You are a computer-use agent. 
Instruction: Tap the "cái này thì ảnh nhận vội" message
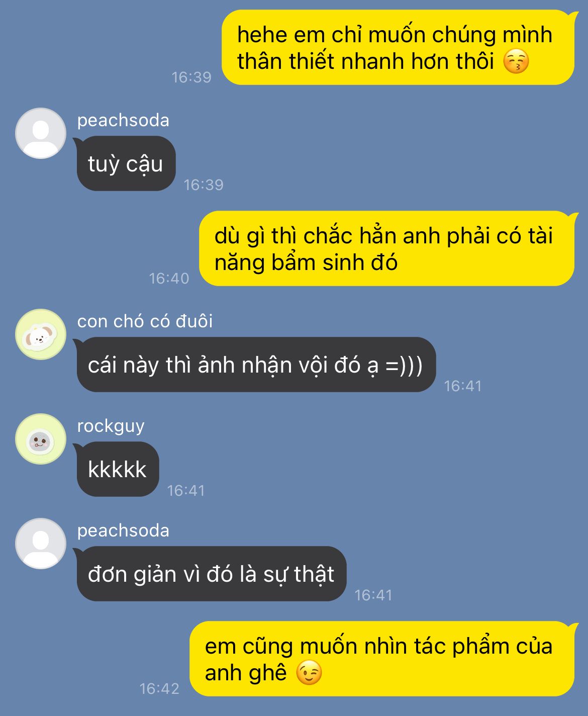[x=255, y=365]
